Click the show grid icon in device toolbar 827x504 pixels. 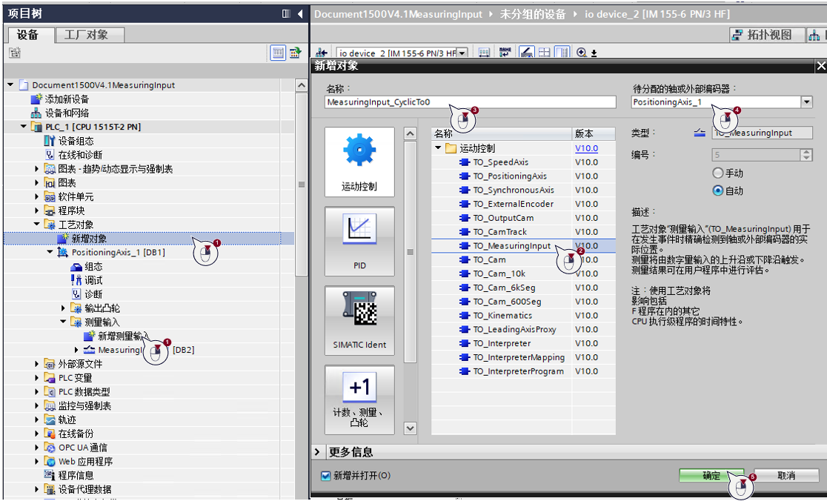545,52
